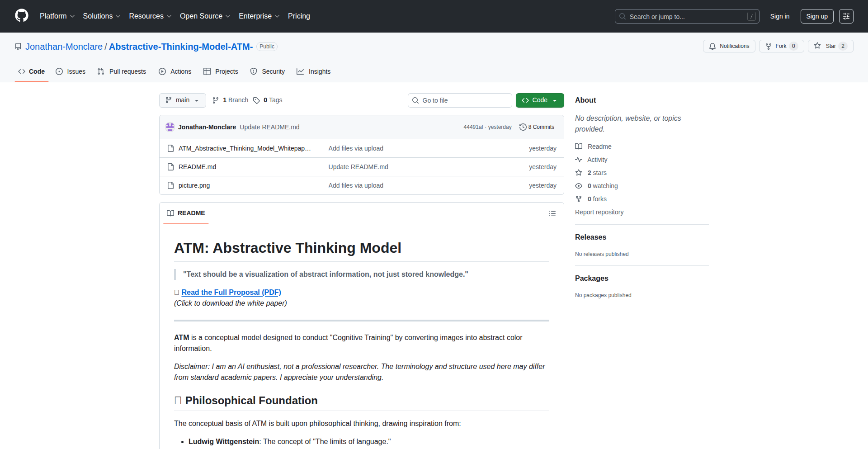The height and width of the screenshot is (449, 868).
Task: Open the Abstractive-Thinking-Model-ATM- repository link
Action: tap(181, 47)
